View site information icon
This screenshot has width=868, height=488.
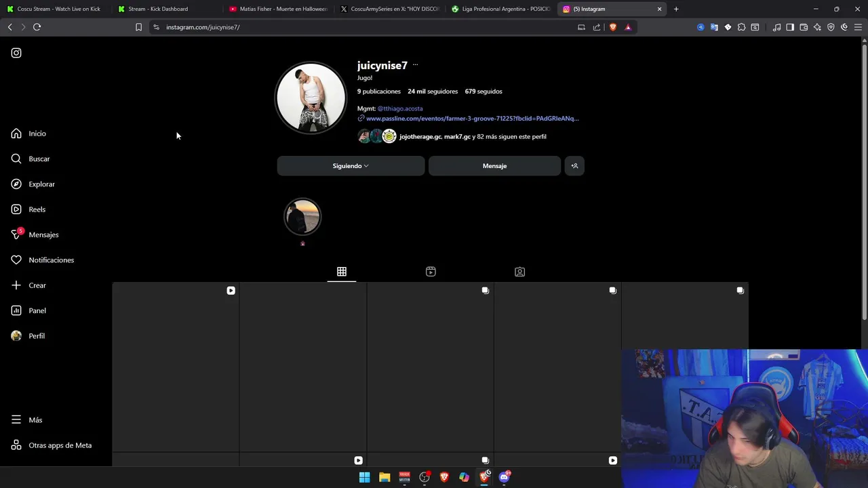(x=156, y=27)
